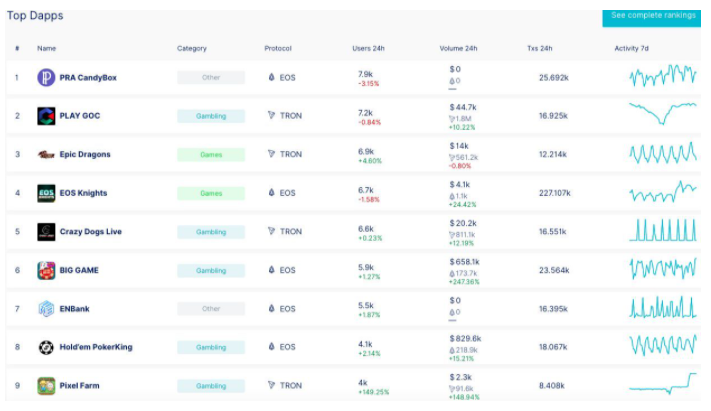Click the '+149.25%' users change value
Image resolution: width=711 pixels, height=411 pixels.
(x=374, y=392)
